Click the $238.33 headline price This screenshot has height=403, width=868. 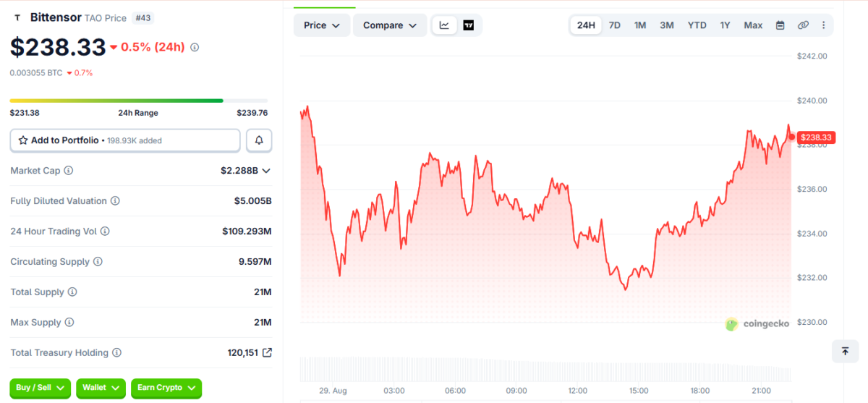(58, 47)
